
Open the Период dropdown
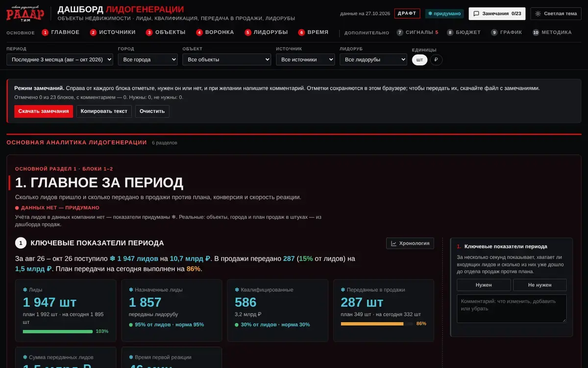[x=60, y=59]
